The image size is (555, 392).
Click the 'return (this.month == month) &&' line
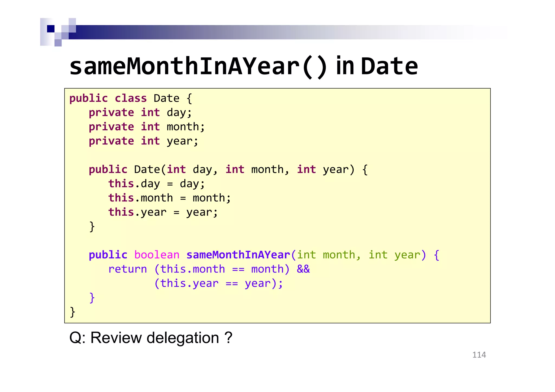coord(209,269)
